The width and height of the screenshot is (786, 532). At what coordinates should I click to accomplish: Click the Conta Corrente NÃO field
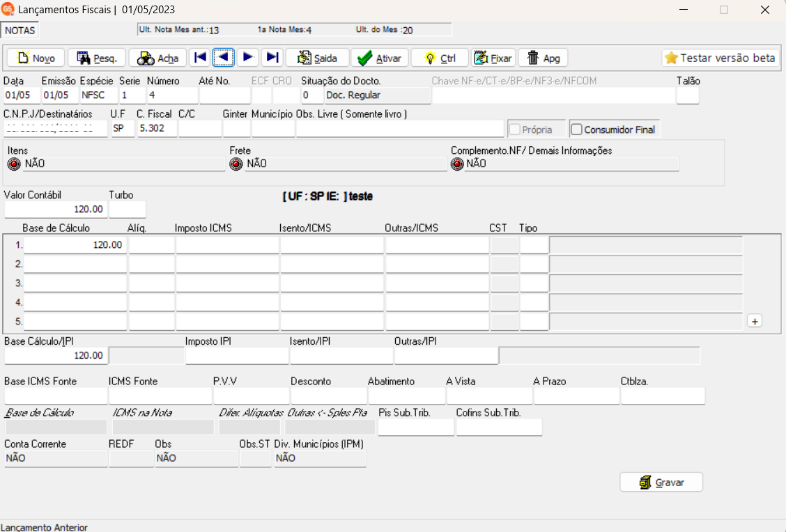pos(56,458)
